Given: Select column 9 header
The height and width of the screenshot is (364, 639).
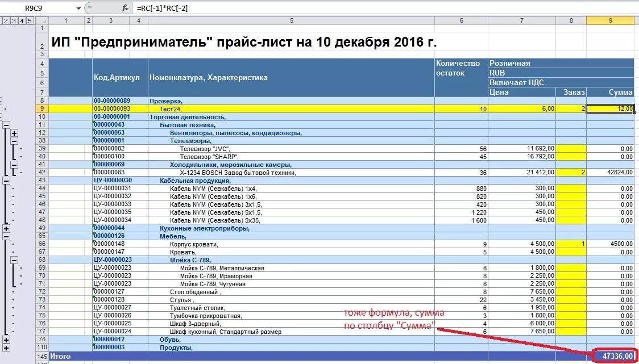Looking at the screenshot, I should (610, 20).
